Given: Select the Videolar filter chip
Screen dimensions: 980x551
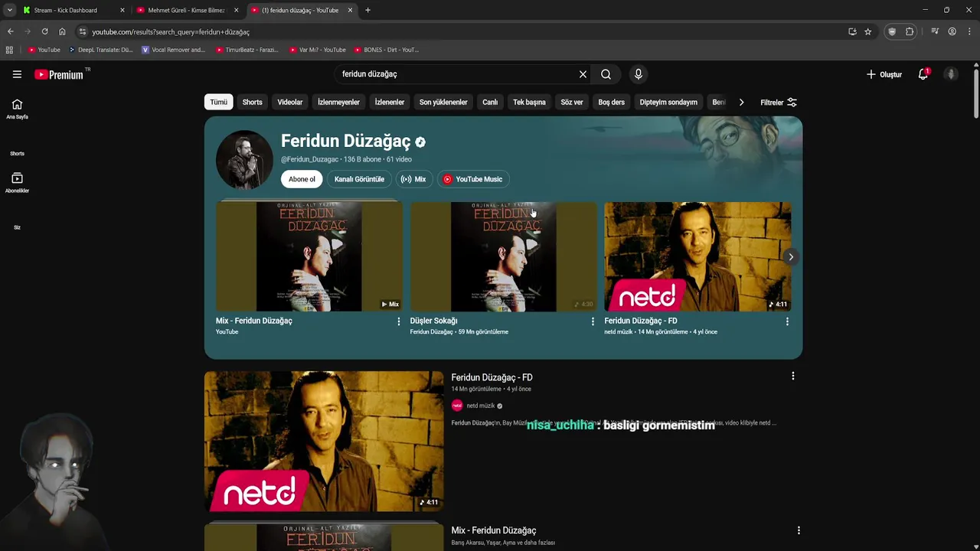Looking at the screenshot, I should click(x=289, y=102).
